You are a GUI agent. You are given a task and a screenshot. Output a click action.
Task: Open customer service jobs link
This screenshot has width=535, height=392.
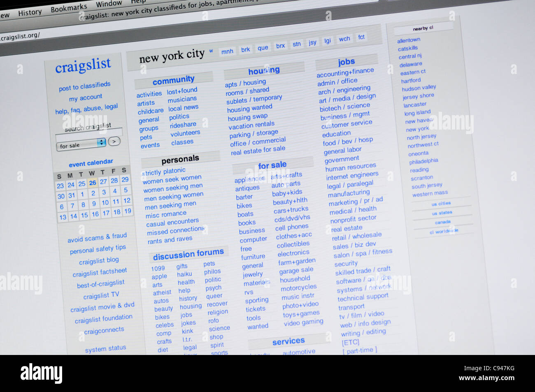pyautogui.click(x=347, y=124)
